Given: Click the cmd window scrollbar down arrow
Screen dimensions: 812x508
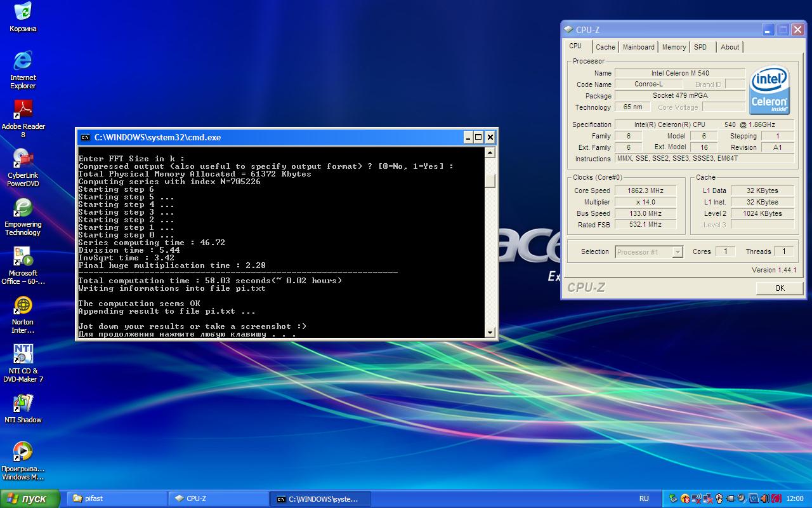Looking at the screenshot, I should [490, 332].
